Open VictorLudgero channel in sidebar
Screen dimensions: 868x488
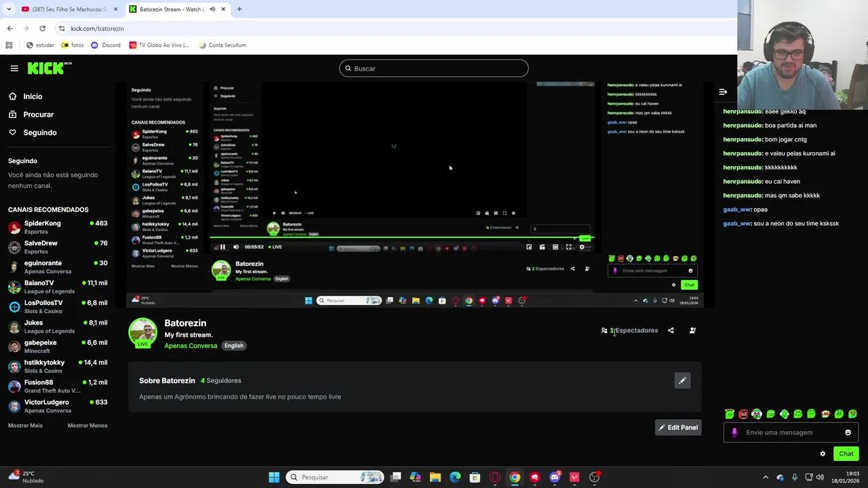click(58, 406)
